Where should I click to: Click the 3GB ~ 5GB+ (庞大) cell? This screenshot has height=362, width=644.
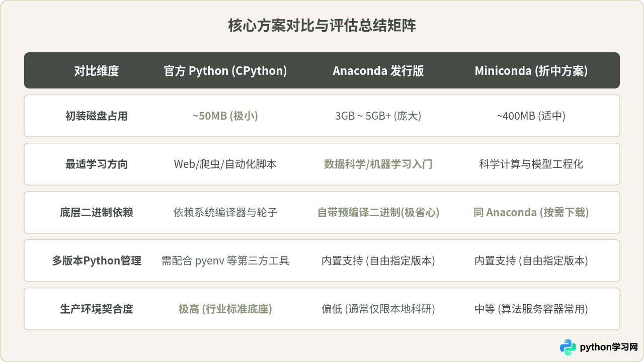click(x=378, y=116)
